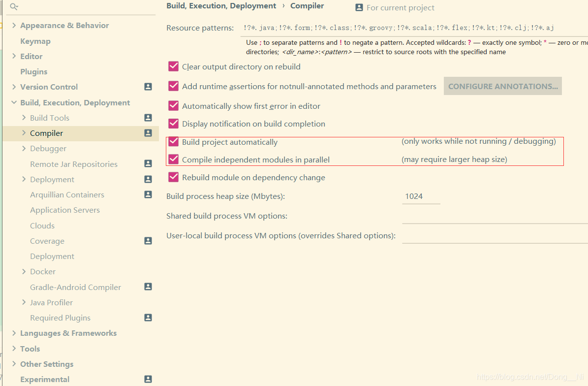The width and height of the screenshot is (588, 386).
Task: Click the Configure Annotations button
Action: pyautogui.click(x=502, y=86)
